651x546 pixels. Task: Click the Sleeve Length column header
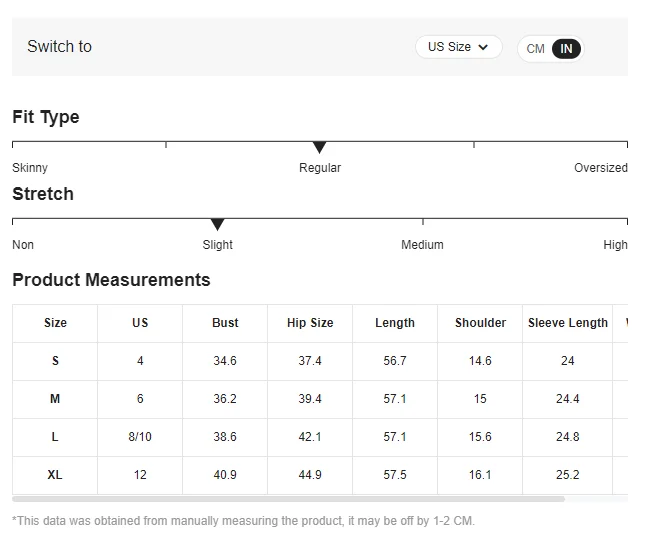(567, 323)
